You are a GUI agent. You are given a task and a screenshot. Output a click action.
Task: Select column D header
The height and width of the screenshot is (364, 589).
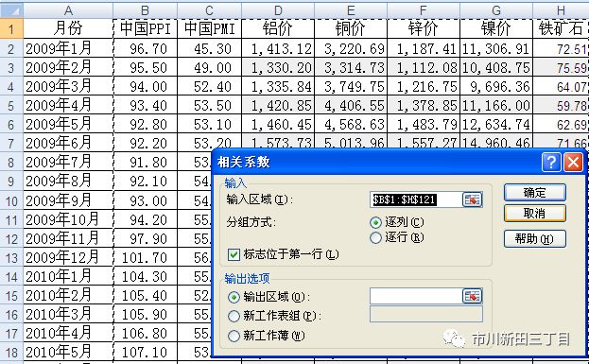pos(278,10)
